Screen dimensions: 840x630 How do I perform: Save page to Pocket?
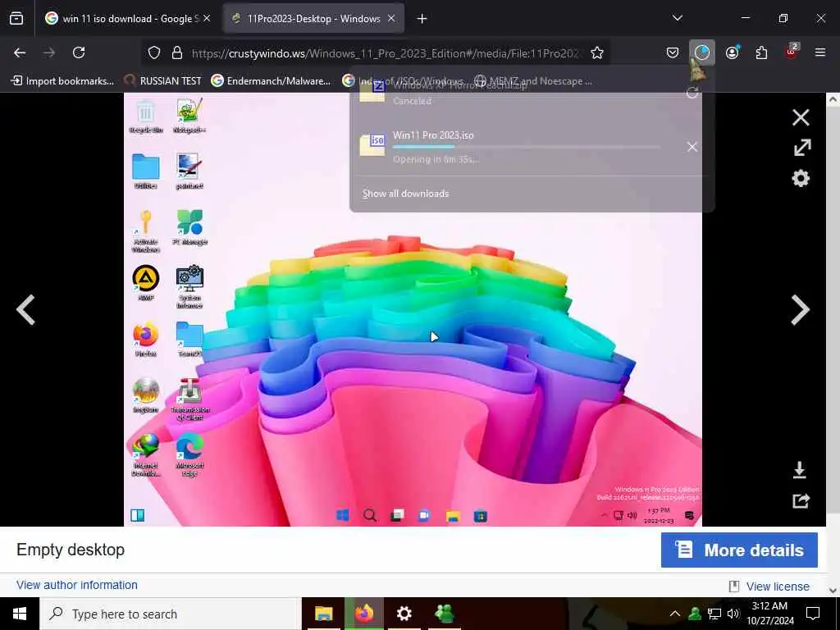pyautogui.click(x=673, y=52)
